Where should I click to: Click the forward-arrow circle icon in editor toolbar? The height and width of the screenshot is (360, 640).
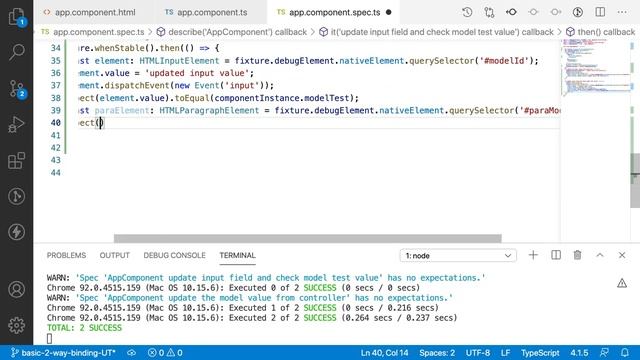click(x=556, y=12)
